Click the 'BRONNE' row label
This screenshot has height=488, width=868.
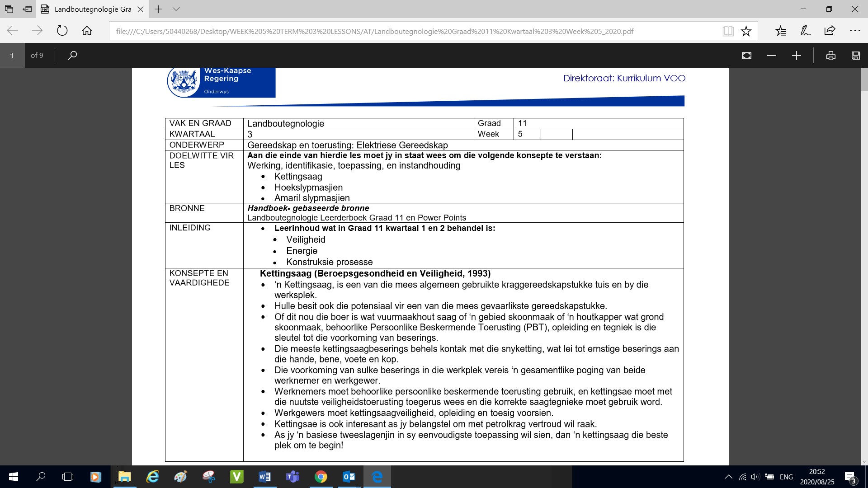pyautogui.click(x=187, y=208)
